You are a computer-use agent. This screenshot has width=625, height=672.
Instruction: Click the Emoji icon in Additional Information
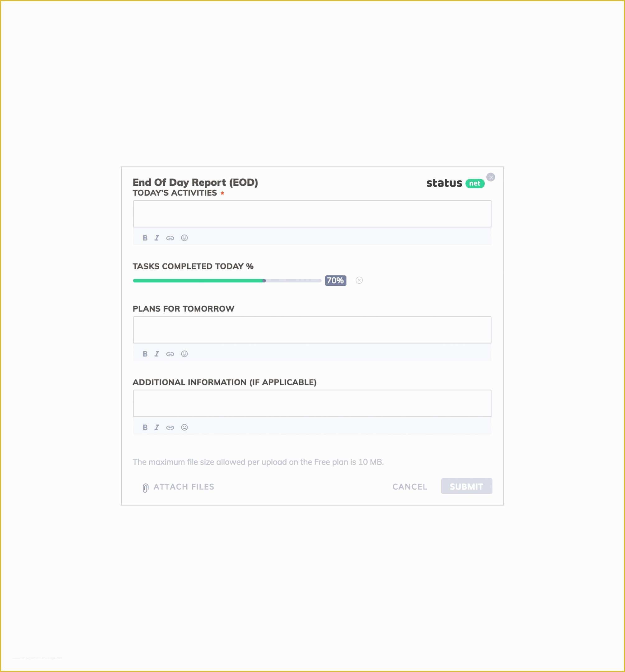coord(184,428)
